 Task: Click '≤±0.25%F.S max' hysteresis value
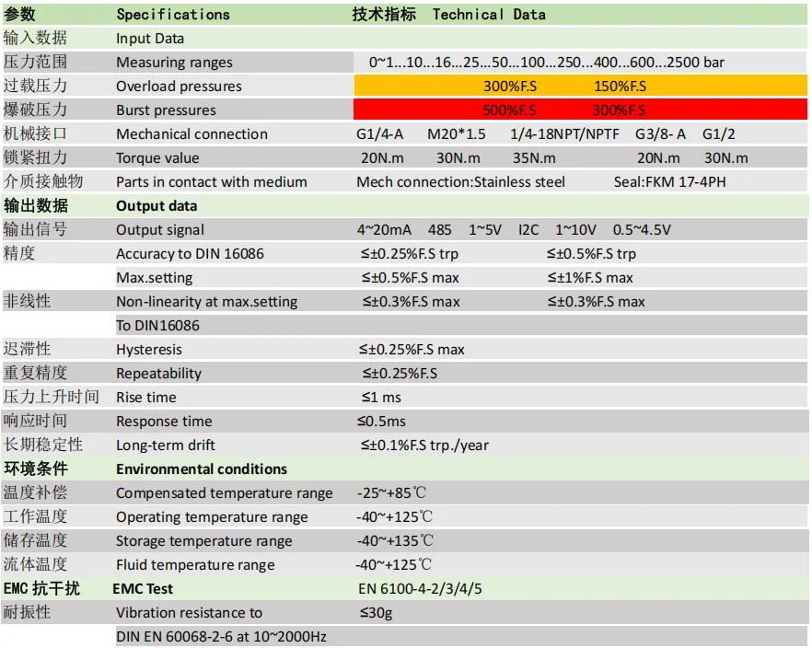click(412, 350)
